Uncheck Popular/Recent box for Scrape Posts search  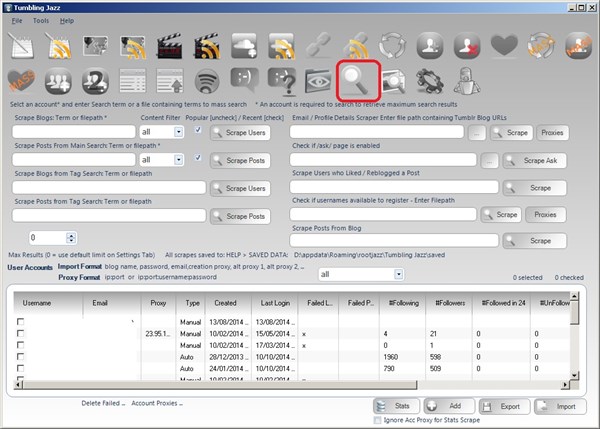pyautogui.click(x=198, y=157)
